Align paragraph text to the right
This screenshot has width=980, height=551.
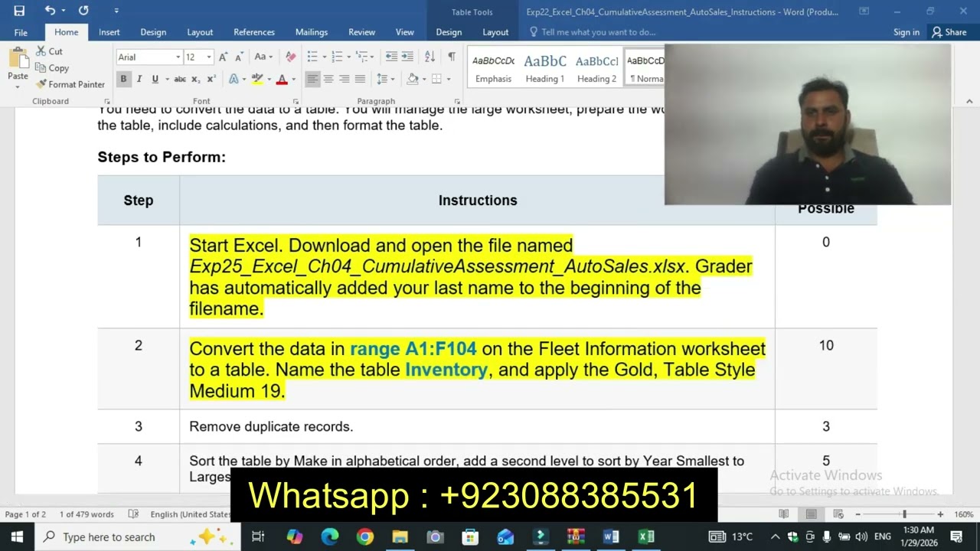click(345, 79)
